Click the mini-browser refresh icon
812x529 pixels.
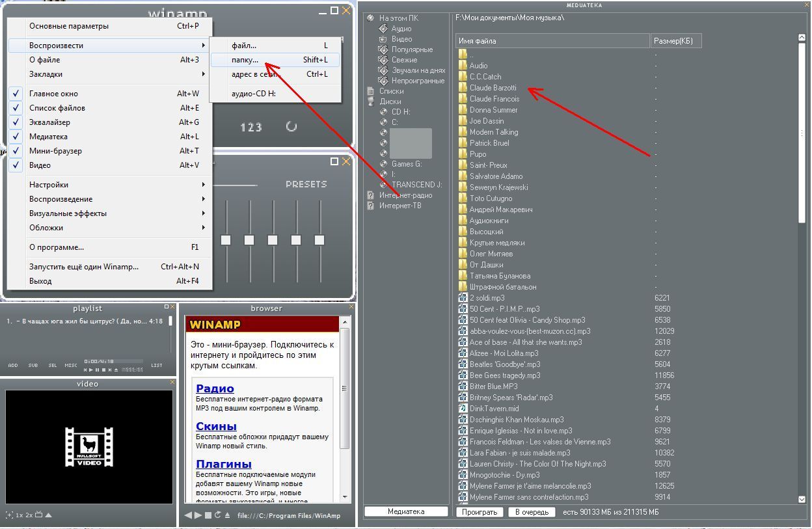click(218, 515)
